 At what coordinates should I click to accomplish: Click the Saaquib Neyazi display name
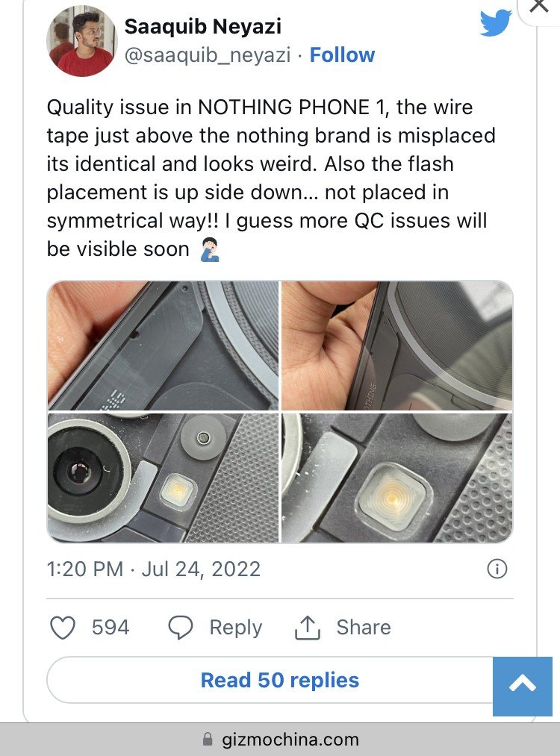click(x=203, y=26)
